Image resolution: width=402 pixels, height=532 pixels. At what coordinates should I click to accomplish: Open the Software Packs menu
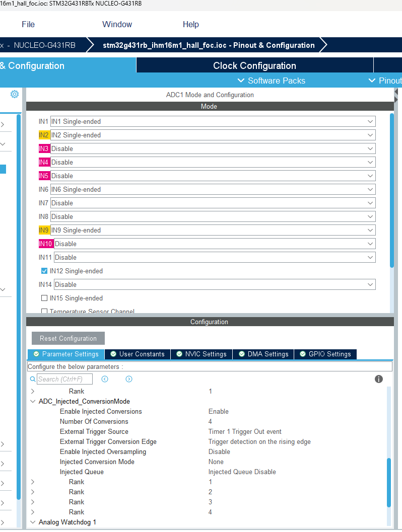click(x=271, y=81)
